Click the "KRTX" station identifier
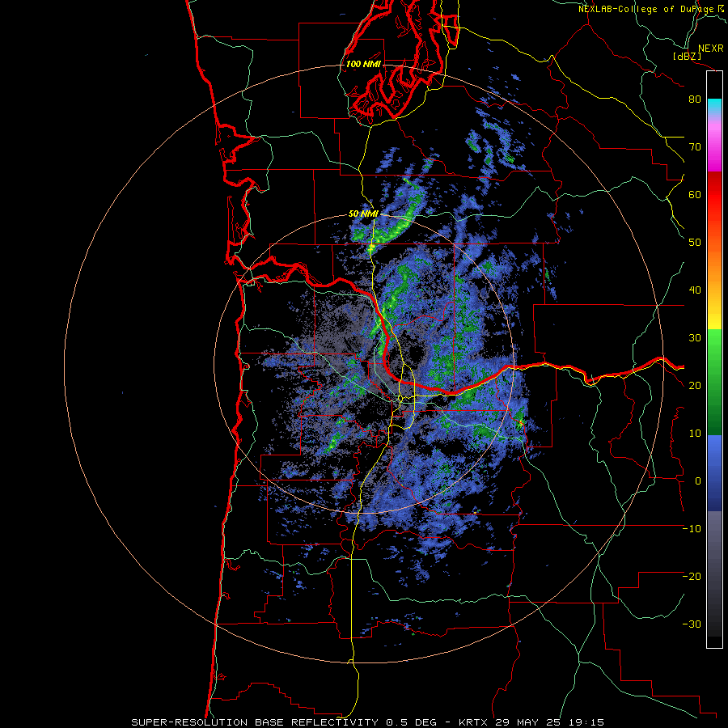728x728 pixels. click(475, 722)
